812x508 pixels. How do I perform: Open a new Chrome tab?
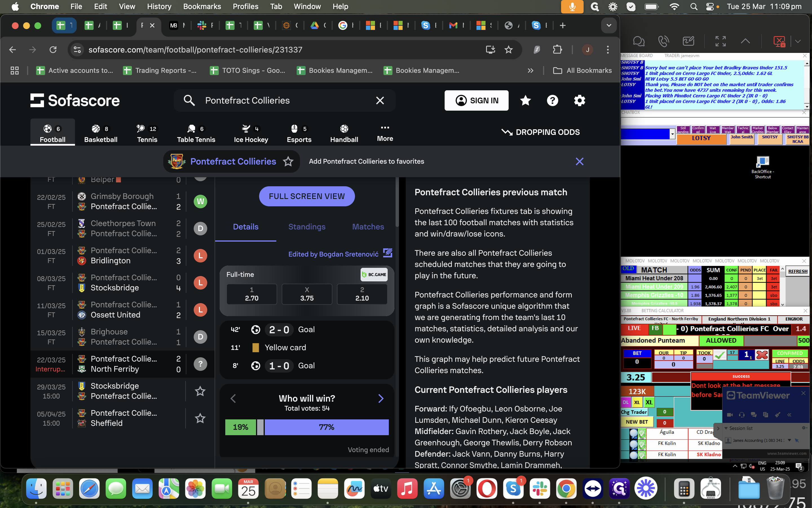coord(563,25)
